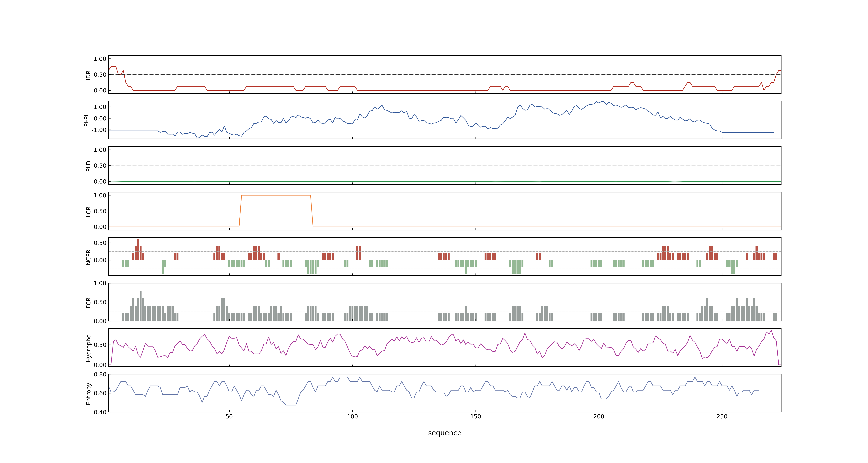Image resolution: width=868 pixels, height=463 pixels.
Task: Click x-axis tick label 50
Action: click(x=229, y=416)
